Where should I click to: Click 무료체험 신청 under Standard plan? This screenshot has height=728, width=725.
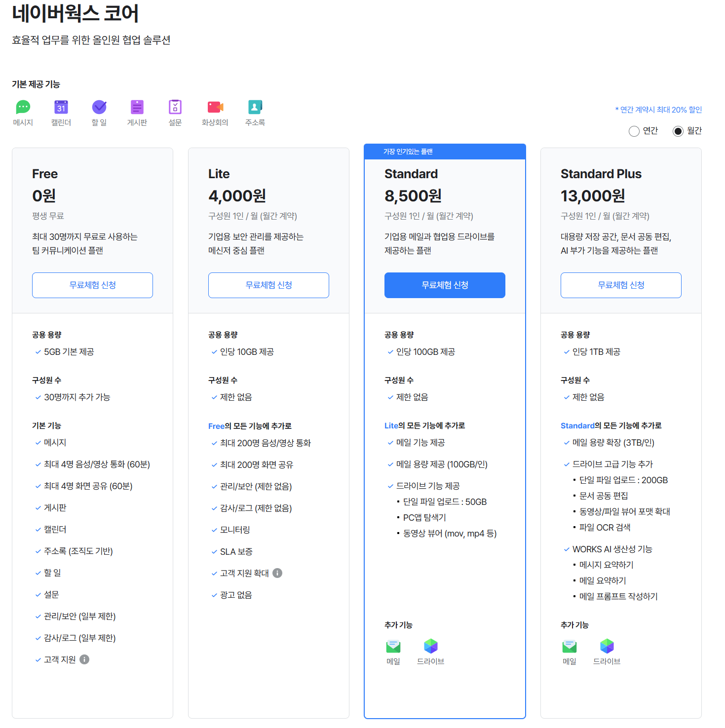pyautogui.click(x=445, y=285)
